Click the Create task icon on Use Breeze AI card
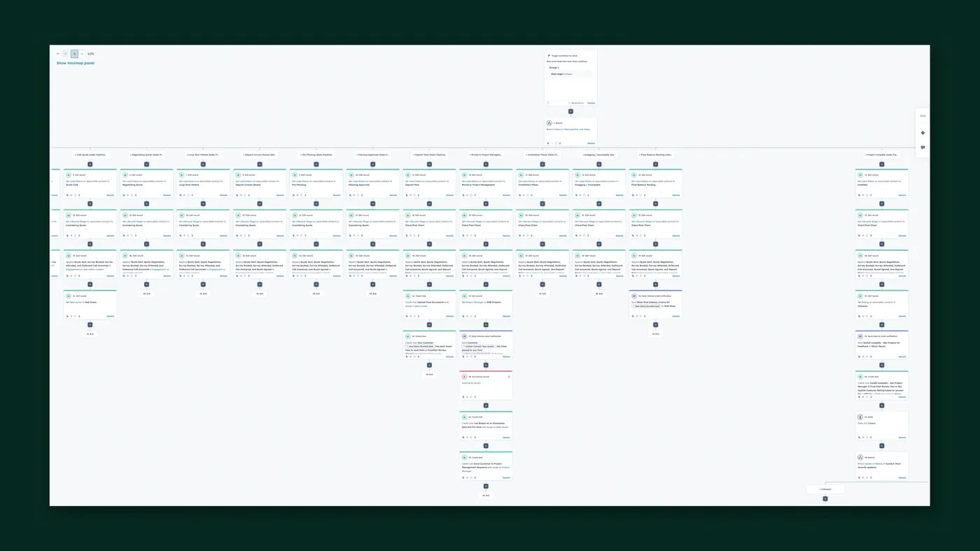980x551 pixels. 464,417
